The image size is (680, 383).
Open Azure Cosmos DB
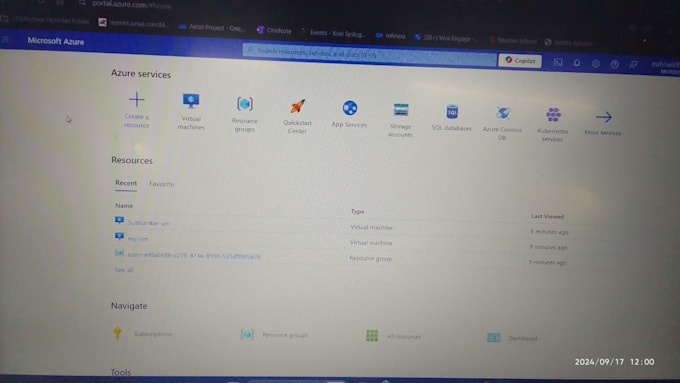coord(502,123)
